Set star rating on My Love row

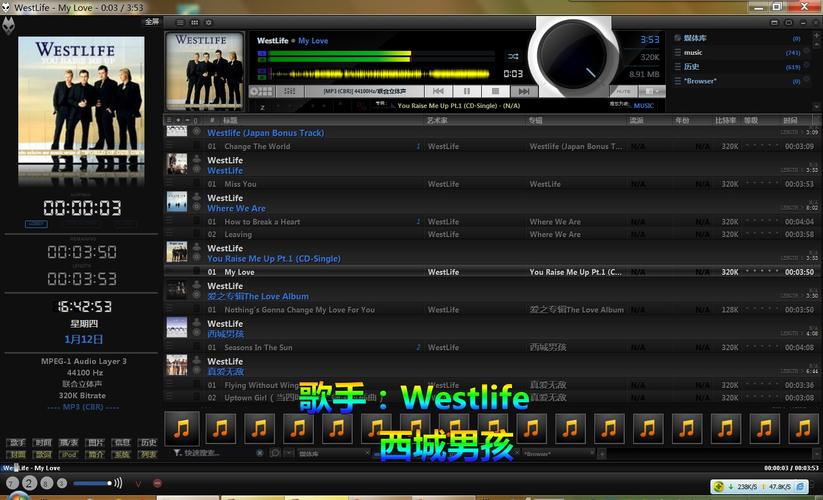(x=762, y=272)
